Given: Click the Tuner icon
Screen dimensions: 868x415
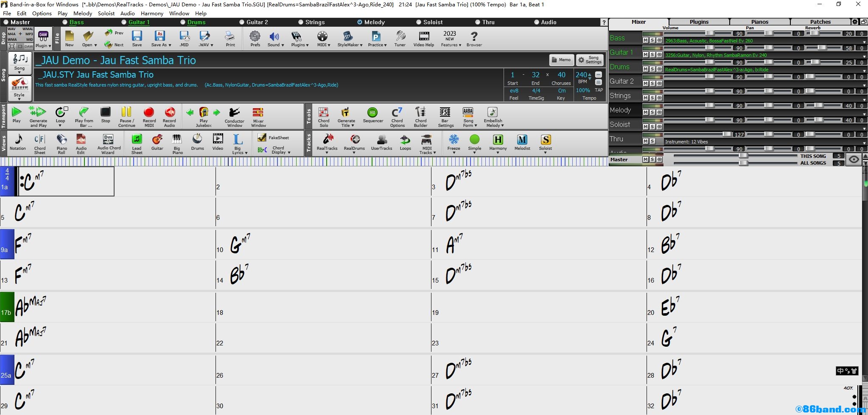Looking at the screenshot, I should 400,38.
